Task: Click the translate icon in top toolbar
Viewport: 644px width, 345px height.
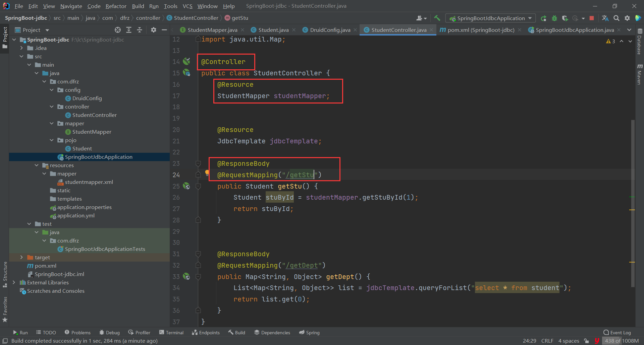Action: [605, 18]
